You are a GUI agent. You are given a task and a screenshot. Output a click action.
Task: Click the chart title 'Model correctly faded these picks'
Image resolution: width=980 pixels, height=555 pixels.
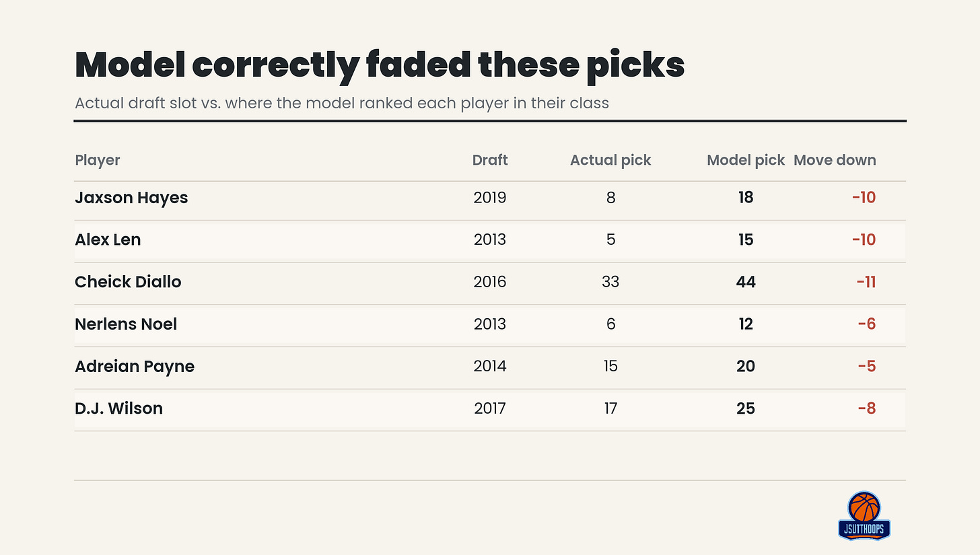click(380, 67)
